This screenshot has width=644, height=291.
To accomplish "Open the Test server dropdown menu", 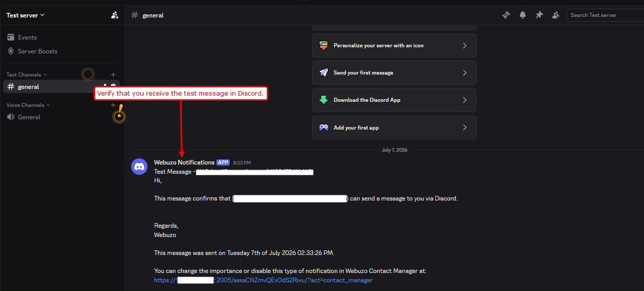I will pyautogui.click(x=26, y=15).
